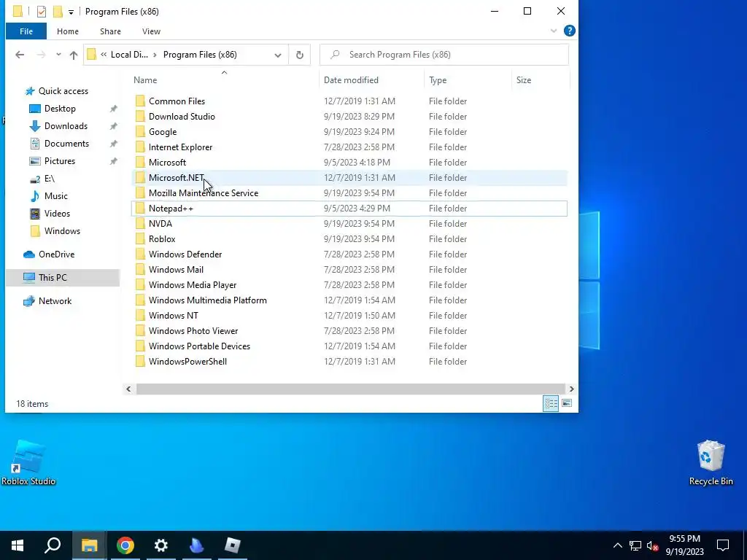
Task: Open recent locations dropdown arrow
Action: pyautogui.click(x=58, y=55)
